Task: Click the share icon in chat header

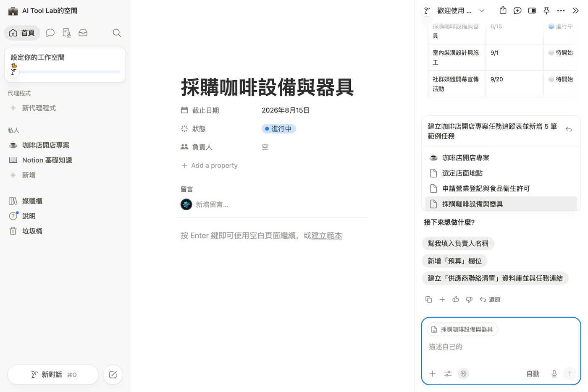Action: pyautogui.click(x=503, y=10)
